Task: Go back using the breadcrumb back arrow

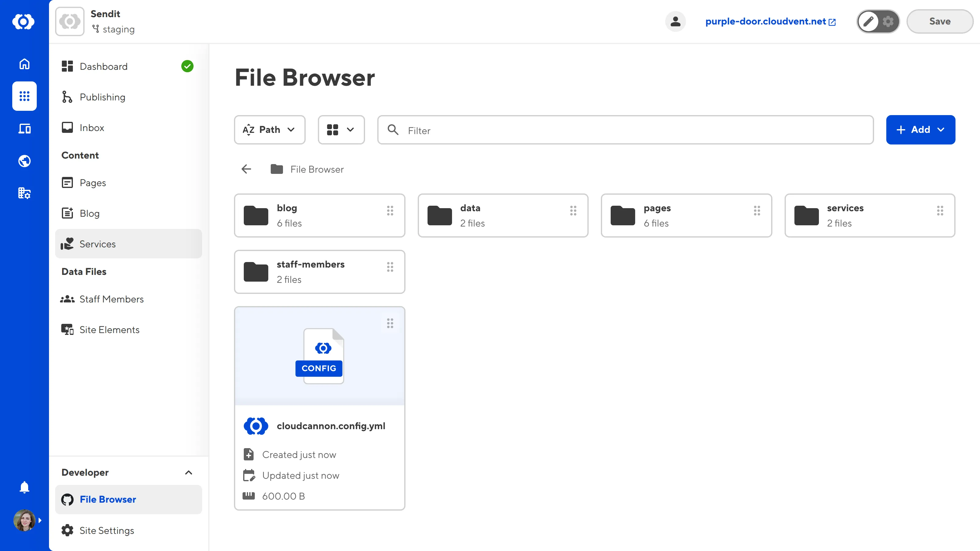Action: 246,169
